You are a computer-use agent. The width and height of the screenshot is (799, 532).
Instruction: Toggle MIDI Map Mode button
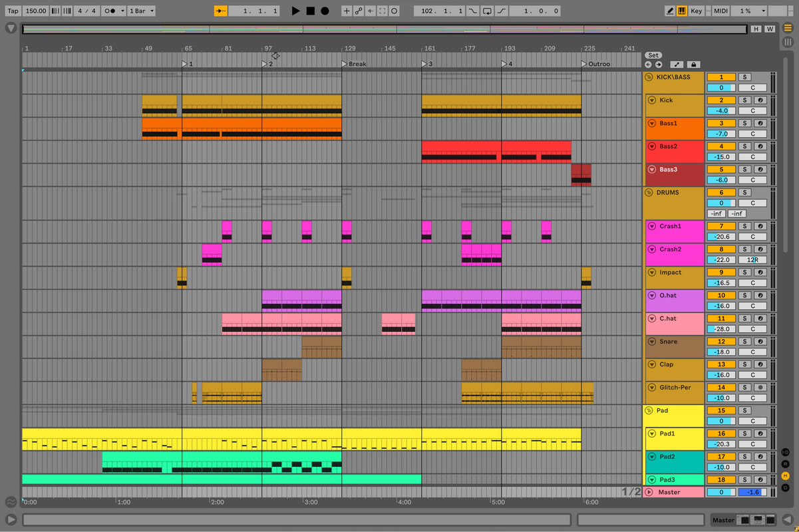tap(721, 11)
